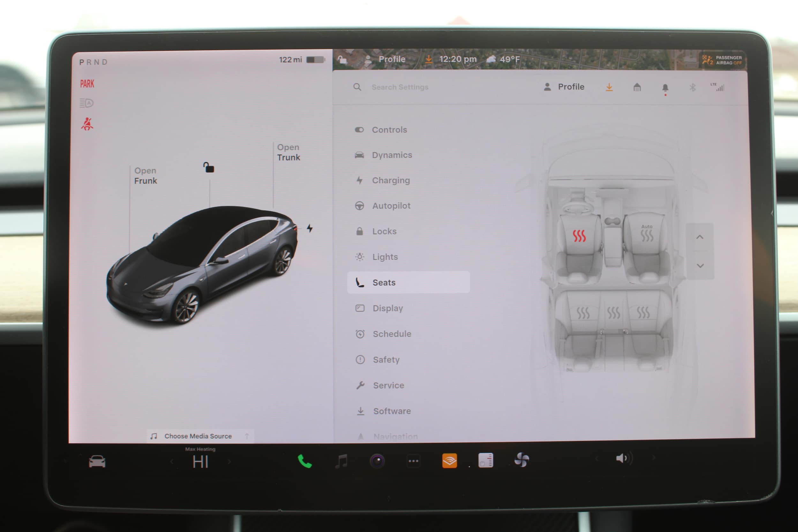Open the Charging settings menu
The width and height of the screenshot is (798, 532).
point(391,181)
